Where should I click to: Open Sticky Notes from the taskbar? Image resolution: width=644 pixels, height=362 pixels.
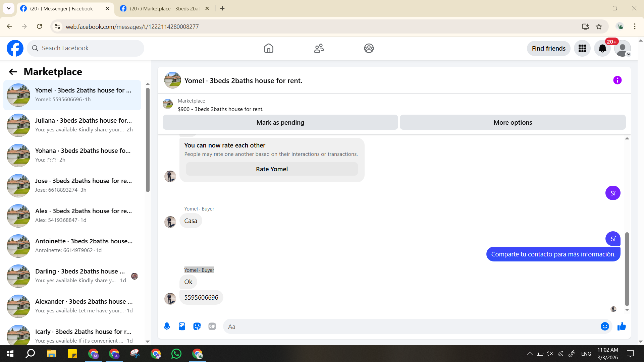[72, 354]
